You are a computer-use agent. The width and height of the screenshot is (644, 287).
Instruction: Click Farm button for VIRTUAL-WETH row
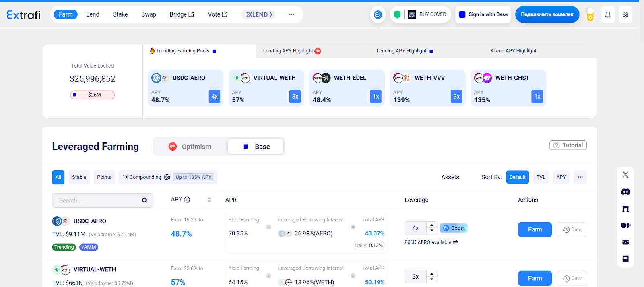[535, 278]
